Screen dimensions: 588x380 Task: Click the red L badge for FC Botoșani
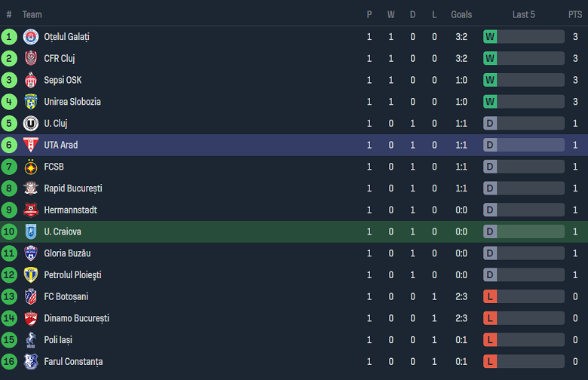[x=490, y=297]
